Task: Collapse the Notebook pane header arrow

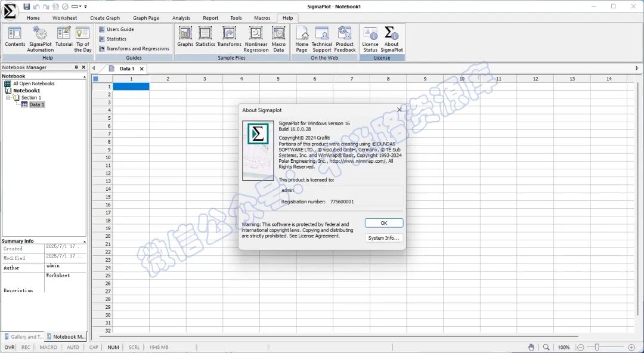Action: (84, 76)
